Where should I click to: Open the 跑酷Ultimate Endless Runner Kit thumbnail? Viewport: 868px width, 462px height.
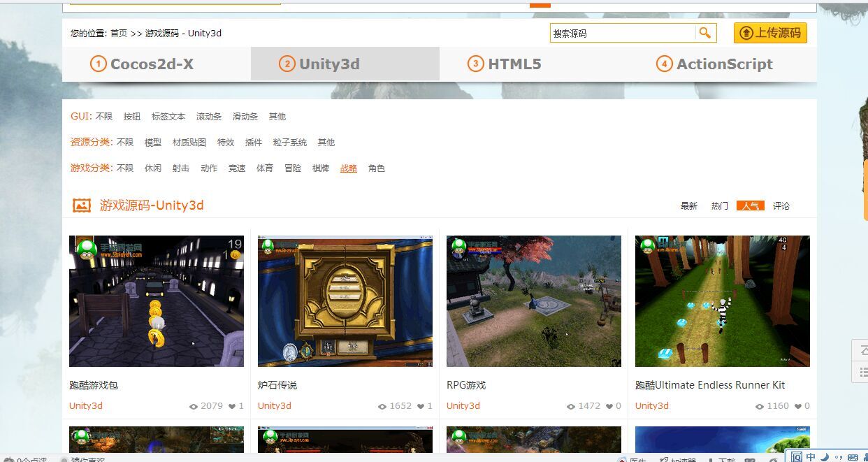[x=723, y=301]
